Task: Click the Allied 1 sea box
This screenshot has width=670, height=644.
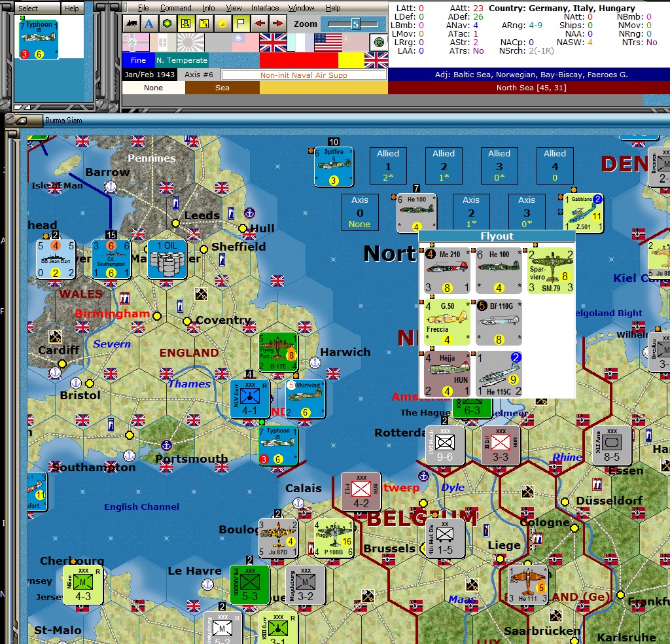Action: point(388,166)
